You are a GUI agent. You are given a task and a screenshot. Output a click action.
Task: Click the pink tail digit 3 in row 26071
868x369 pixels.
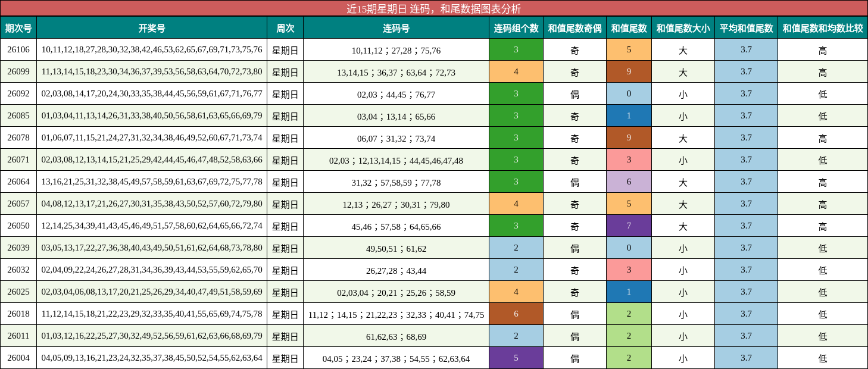coord(629,160)
